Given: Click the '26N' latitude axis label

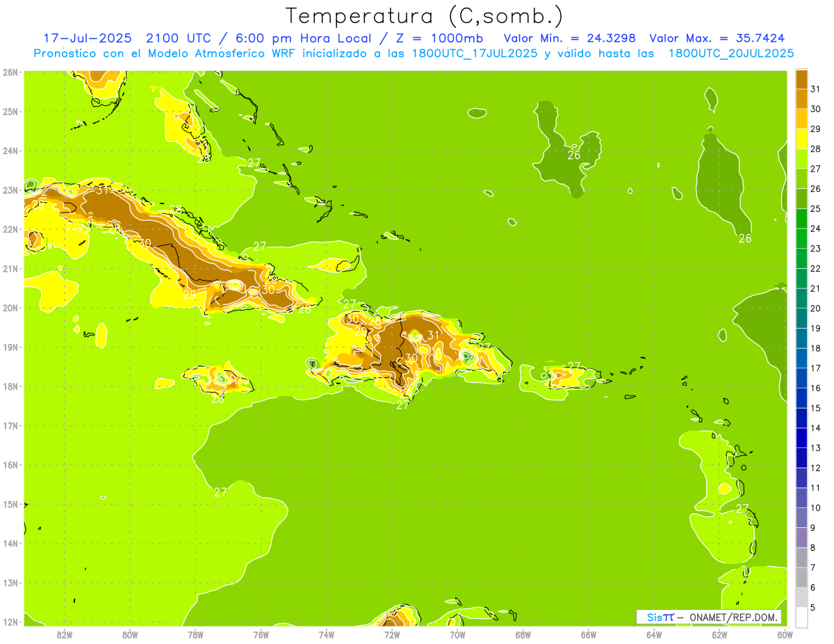Looking at the screenshot, I should pyautogui.click(x=10, y=72).
